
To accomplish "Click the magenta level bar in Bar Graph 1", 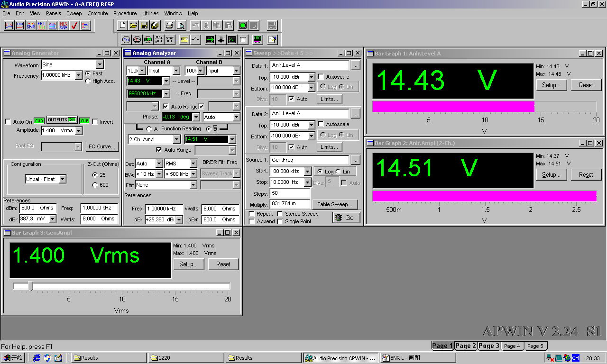I will pos(453,106).
